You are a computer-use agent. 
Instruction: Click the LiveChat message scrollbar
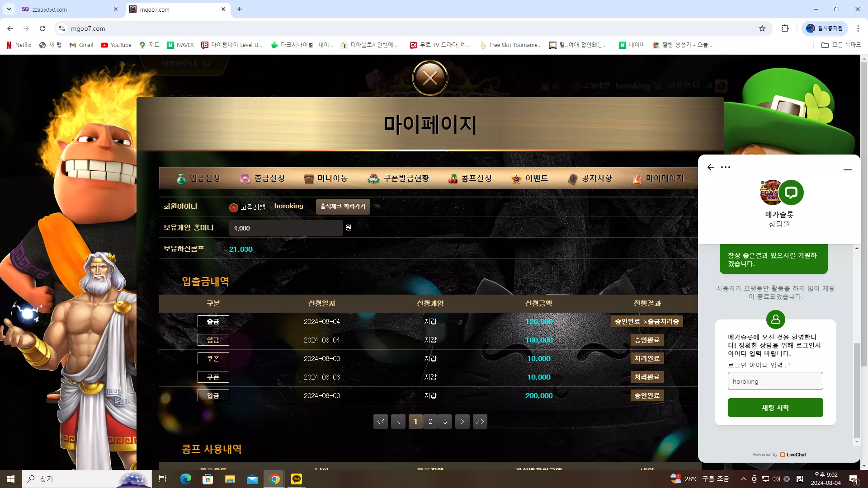857,391
